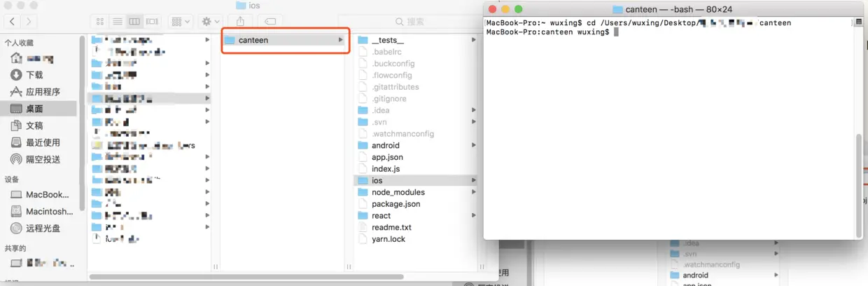
Task: Switch Finder to column view
Action: tap(135, 22)
